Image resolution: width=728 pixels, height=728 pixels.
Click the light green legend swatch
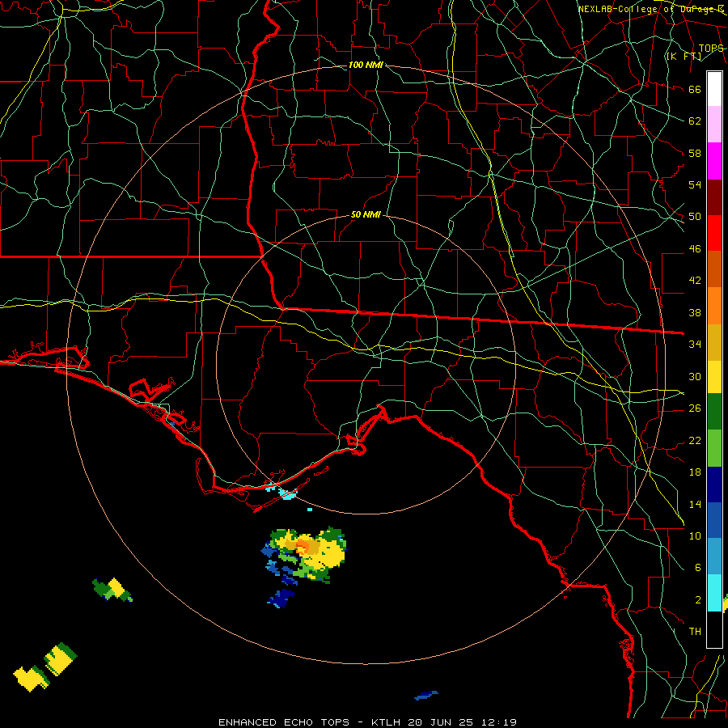(x=714, y=448)
